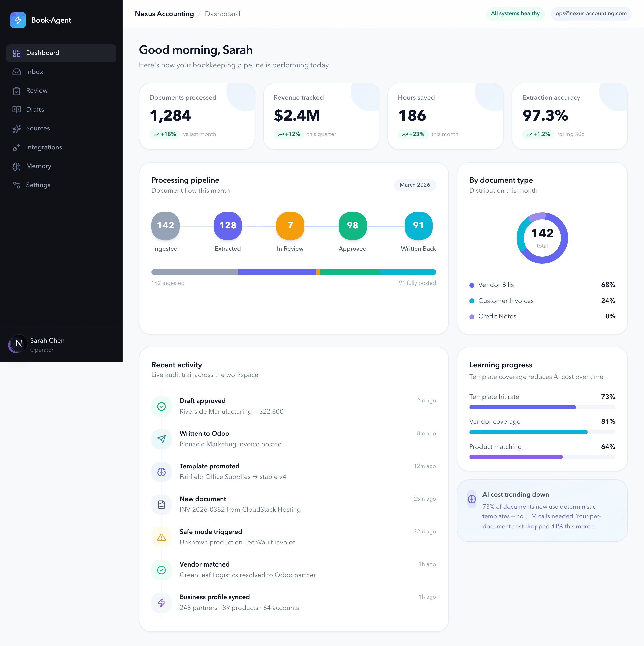Open the March 2026 month selector
Screen dimensions: 644x646
[x=415, y=185]
